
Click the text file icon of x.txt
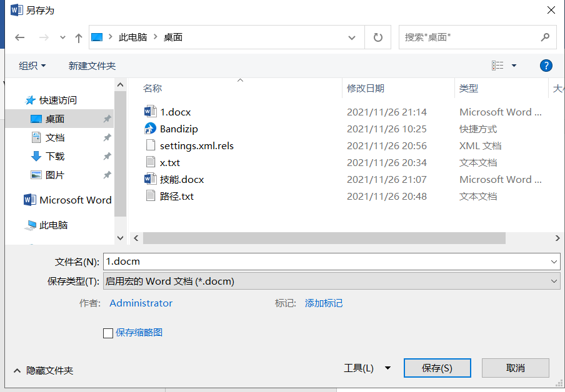coord(150,162)
